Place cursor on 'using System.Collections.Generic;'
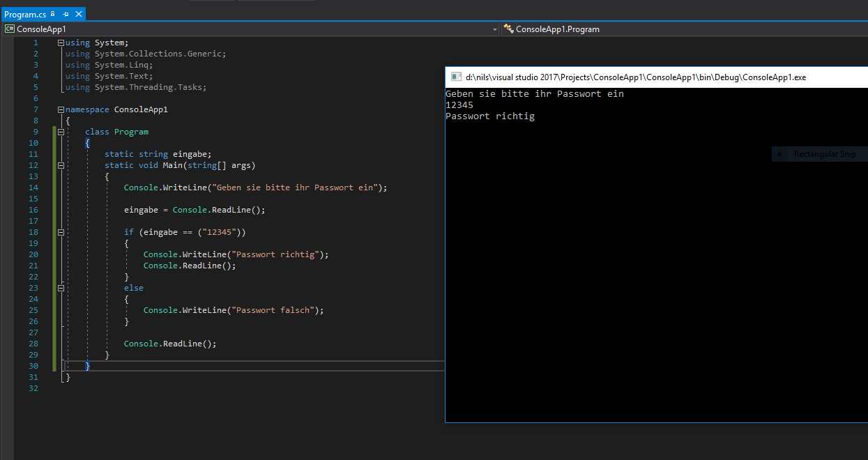This screenshot has height=460, width=868. click(x=146, y=54)
